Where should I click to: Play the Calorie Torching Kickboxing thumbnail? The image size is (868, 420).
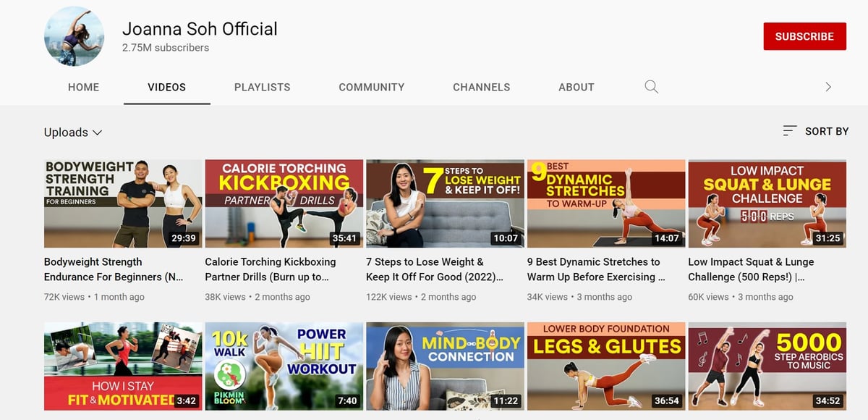pyautogui.click(x=284, y=203)
